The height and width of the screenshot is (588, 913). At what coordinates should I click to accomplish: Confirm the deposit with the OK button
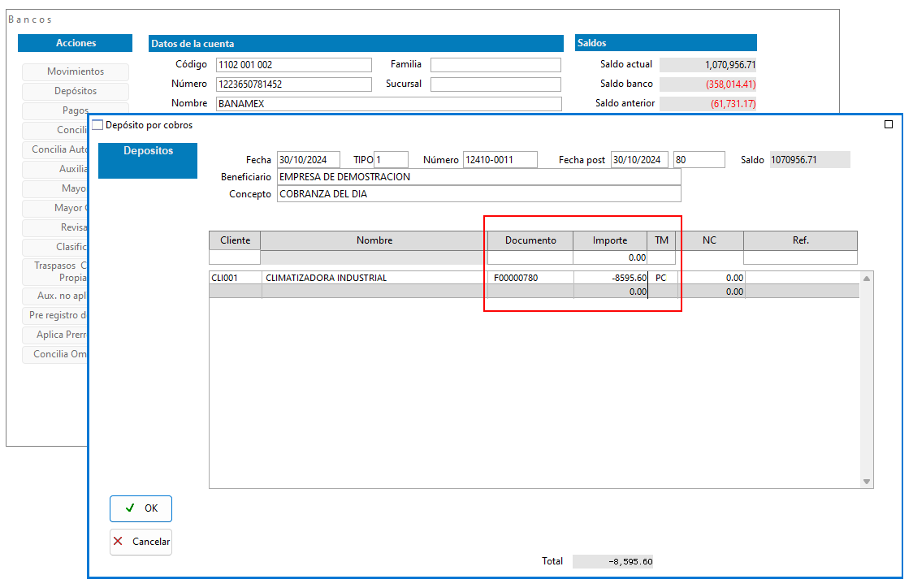coord(141,508)
